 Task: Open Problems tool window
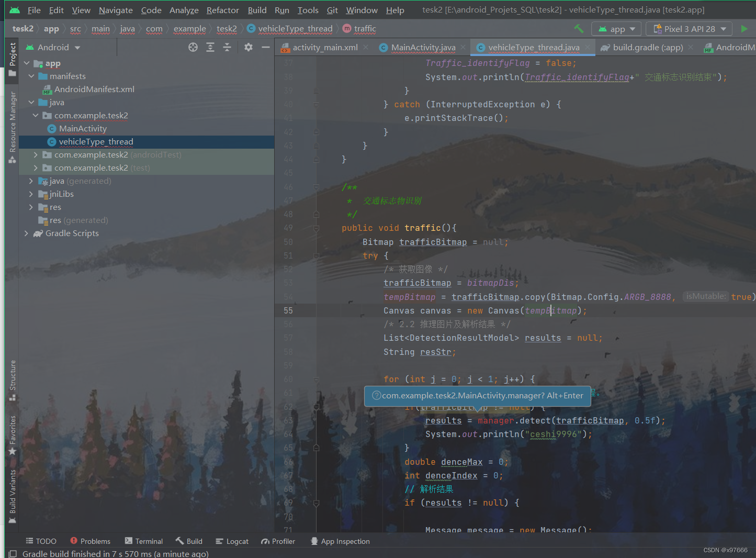(90, 541)
